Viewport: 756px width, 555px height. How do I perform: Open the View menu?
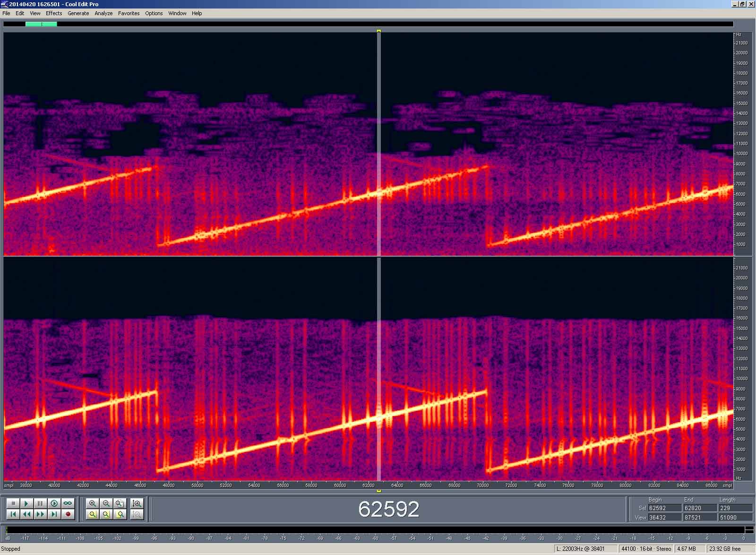(x=35, y=13)
